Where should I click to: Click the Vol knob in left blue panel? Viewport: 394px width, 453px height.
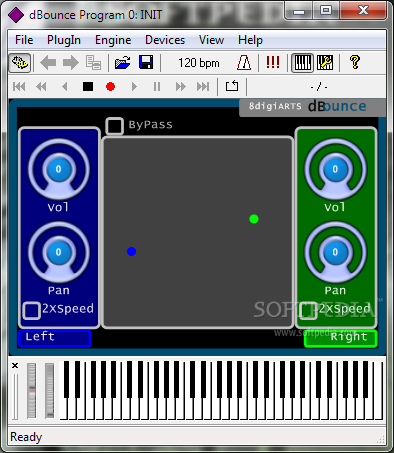[59, 169]
